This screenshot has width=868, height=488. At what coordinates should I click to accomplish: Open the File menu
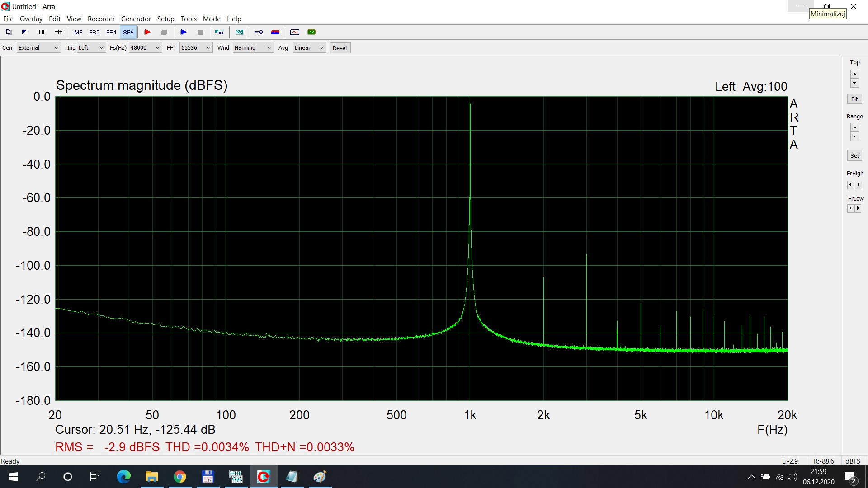[8, 19]
